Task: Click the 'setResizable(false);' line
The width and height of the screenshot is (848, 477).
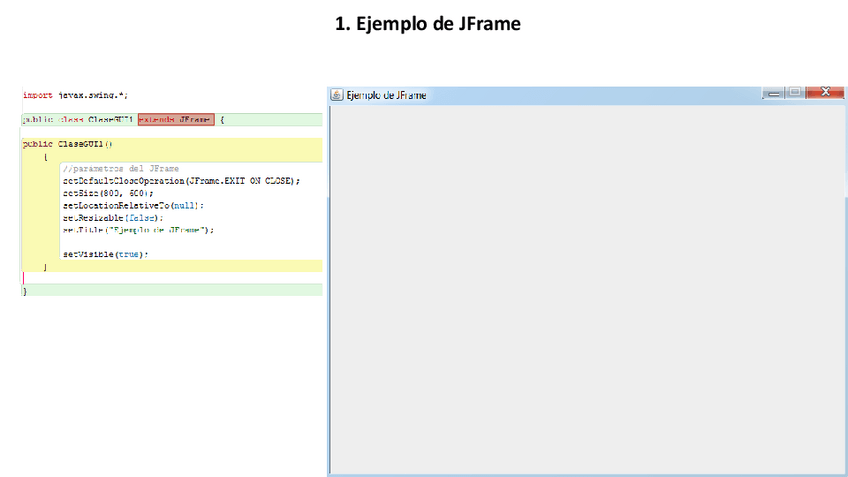Action: (113, 218)
